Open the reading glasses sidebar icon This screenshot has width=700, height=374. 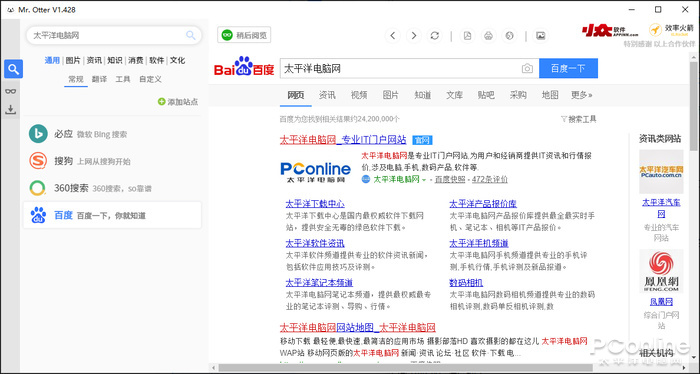(x=11, y=91)
